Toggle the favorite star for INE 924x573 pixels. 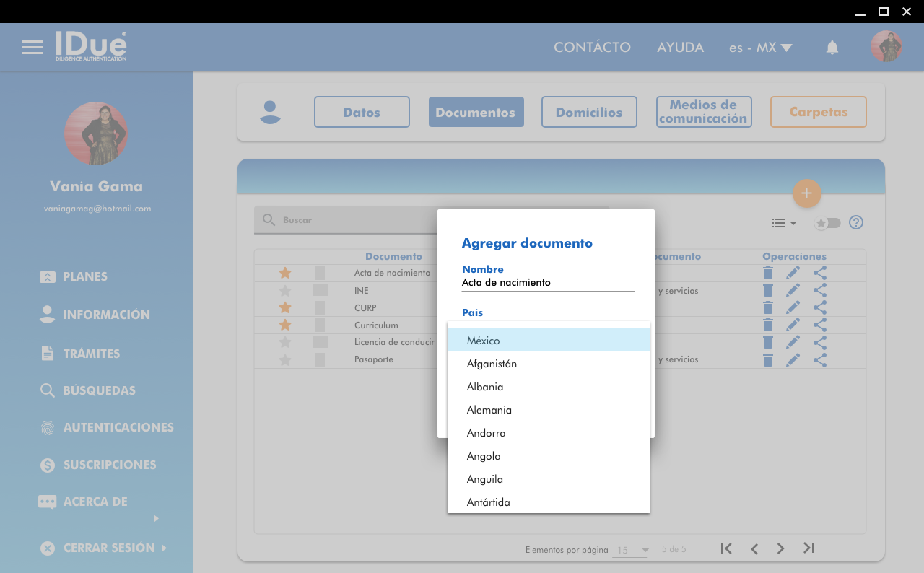[x=285, y=291]
